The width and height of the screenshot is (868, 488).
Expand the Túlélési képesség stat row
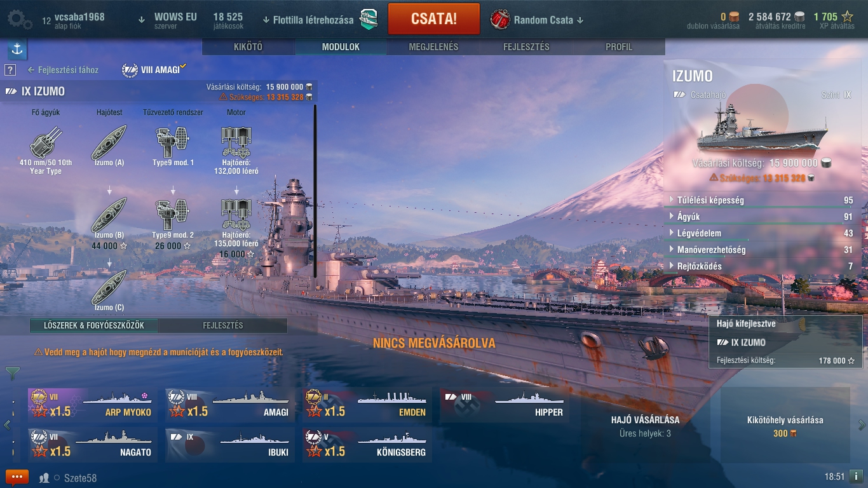point(762,200)
